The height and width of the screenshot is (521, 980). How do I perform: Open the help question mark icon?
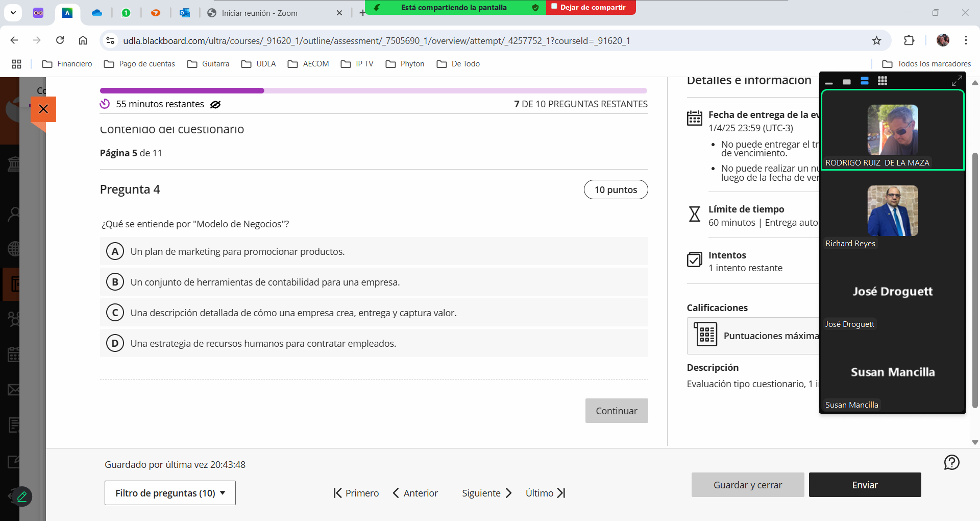tap(951, 462)
